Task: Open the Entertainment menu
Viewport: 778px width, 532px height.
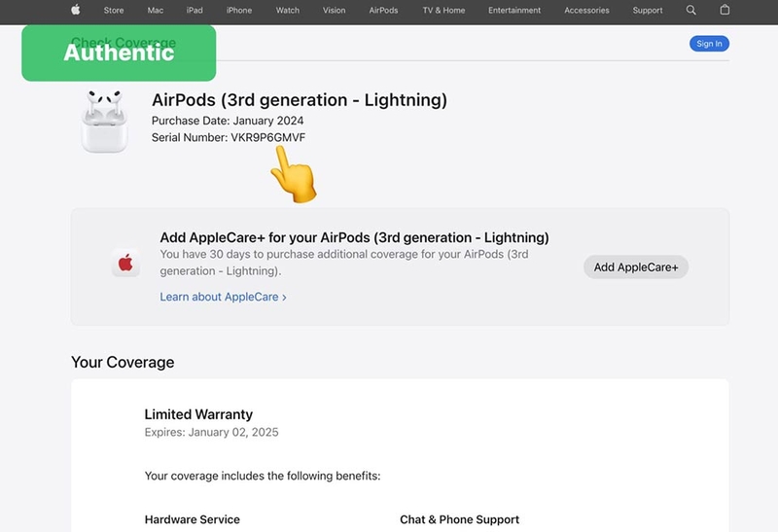Action: coord(514,10)
